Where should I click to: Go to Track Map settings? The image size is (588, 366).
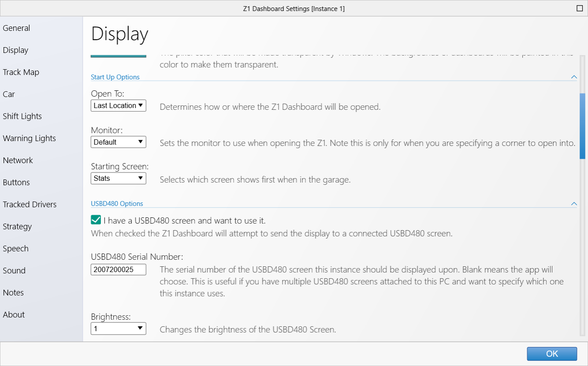pos(21,72)
